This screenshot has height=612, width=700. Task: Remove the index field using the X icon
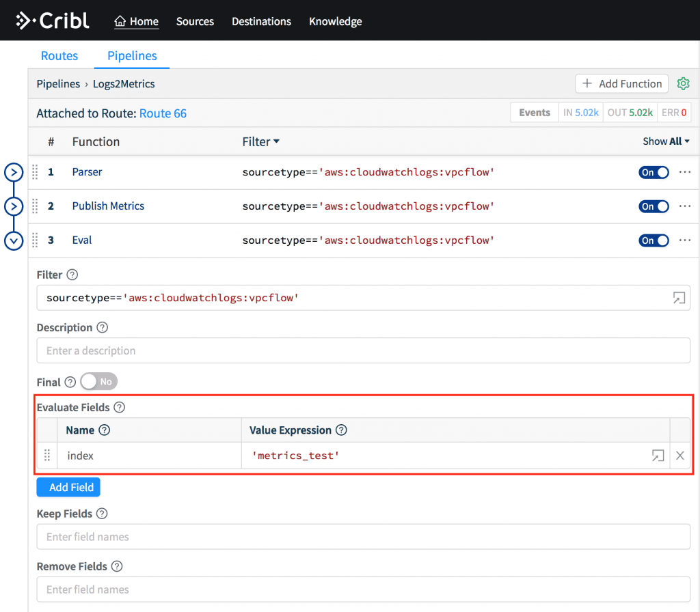pyautogui.click(x=679, y=455)
